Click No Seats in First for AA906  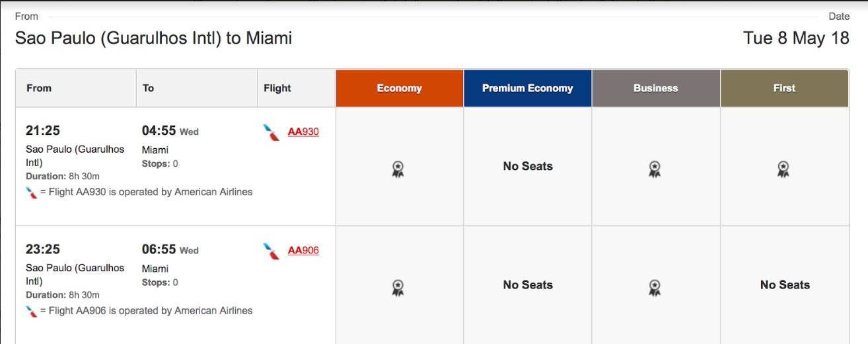785,285
